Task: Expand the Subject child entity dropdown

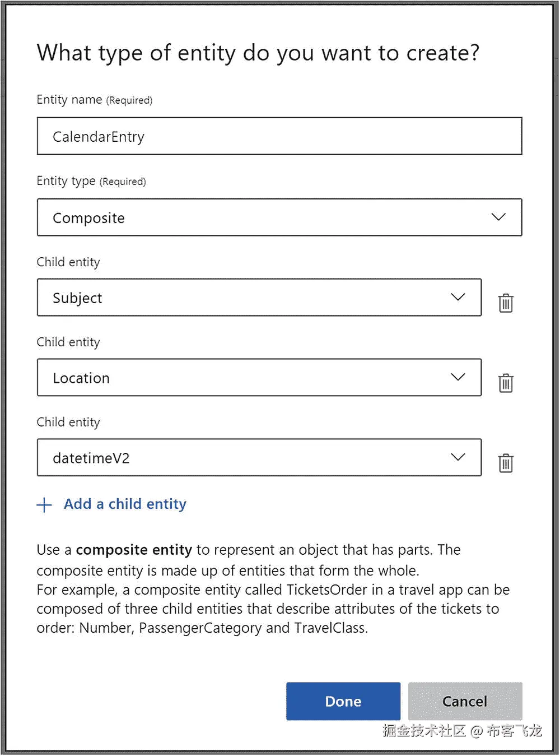Action: coord(259,298)
